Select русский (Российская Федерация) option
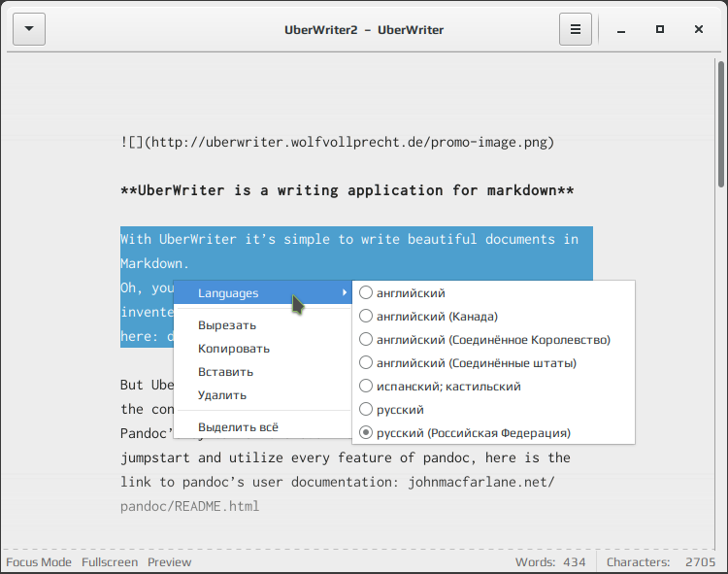Image resolution: width=728 pixels, height=574 pixels. point(493,432)
